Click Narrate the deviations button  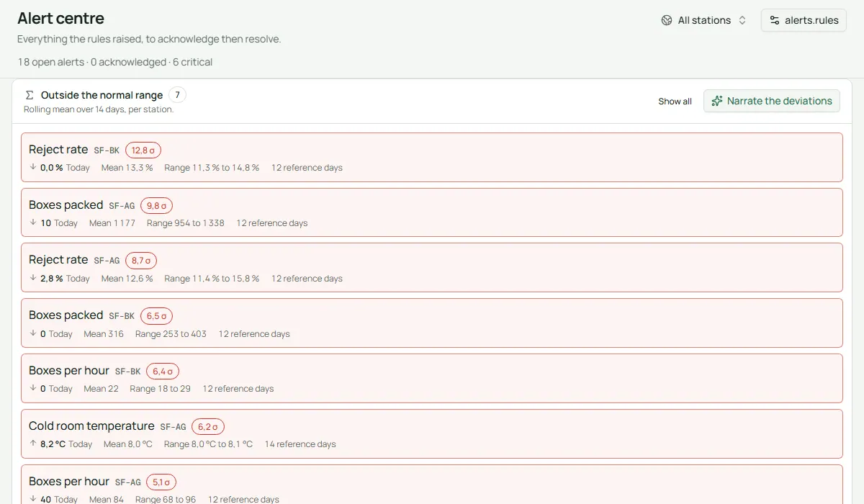coord(772,101)
